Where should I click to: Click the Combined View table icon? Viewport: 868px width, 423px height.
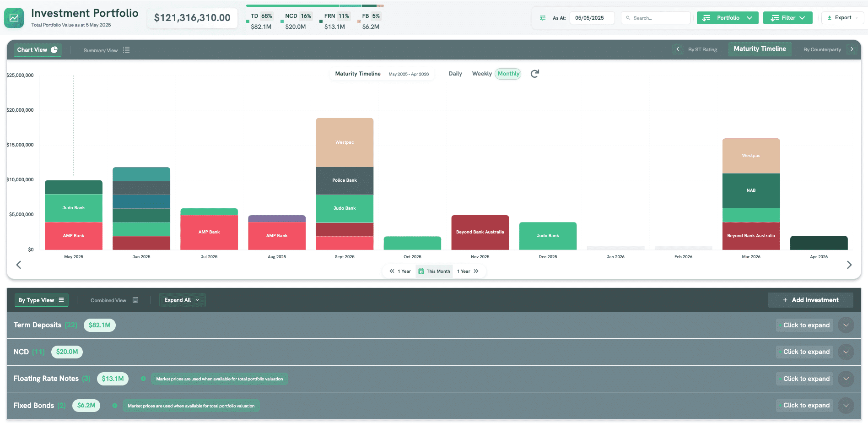135,300
